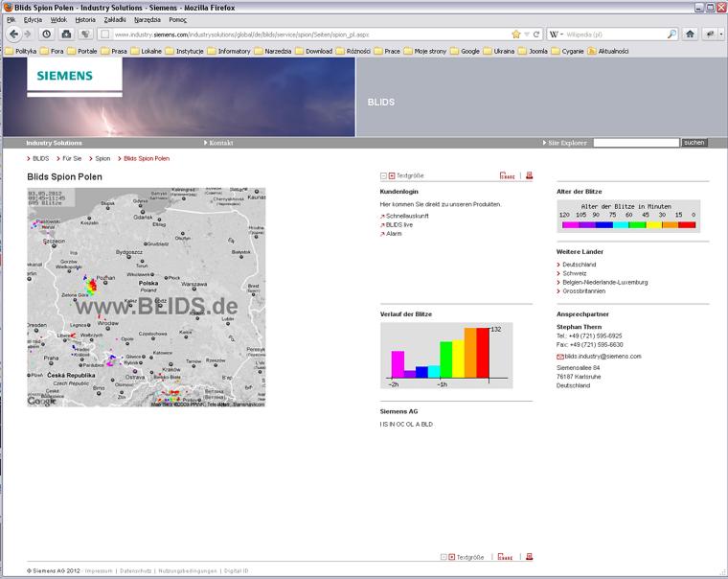Click the site identity icon beside the URL
This screenshot has height=579, width=728.
click(x=105, y=35)
